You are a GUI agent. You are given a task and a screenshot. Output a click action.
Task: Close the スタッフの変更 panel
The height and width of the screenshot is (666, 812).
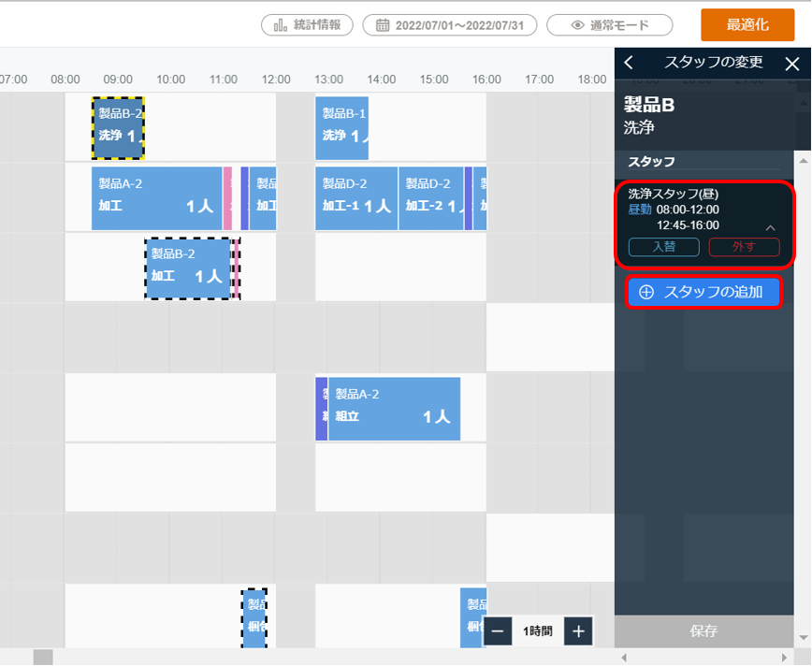coord(792,64)
